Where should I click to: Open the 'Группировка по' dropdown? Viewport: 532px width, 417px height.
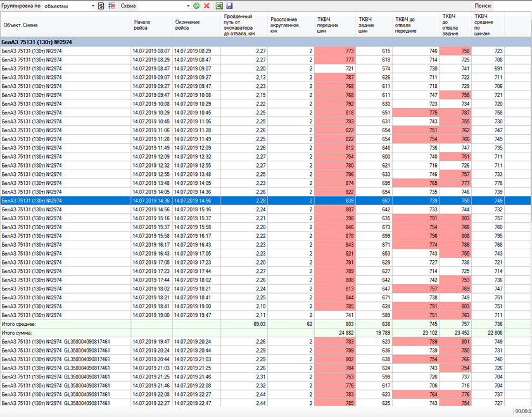[x=92, y=6]
